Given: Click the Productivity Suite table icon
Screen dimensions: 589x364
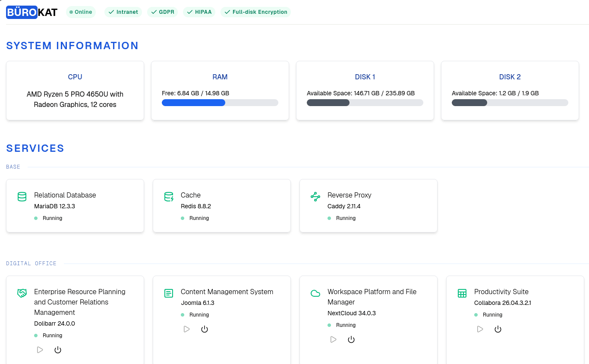Looking at the screenshot, I should [x=462, y=293].
